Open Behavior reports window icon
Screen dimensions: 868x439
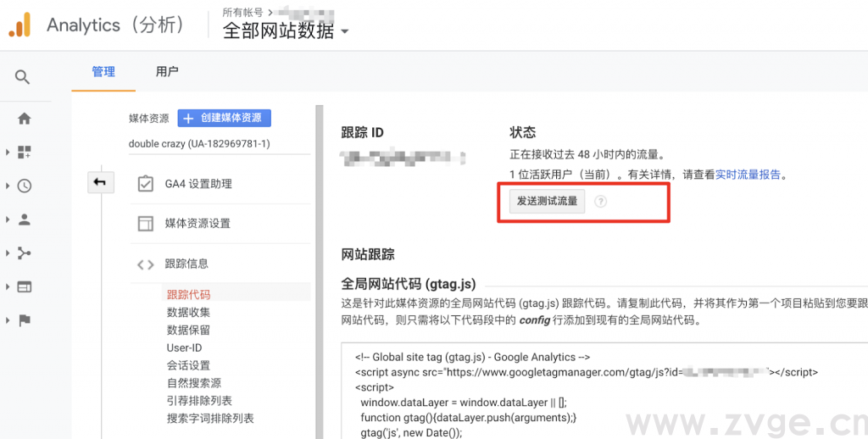click(x=25, y=286)
